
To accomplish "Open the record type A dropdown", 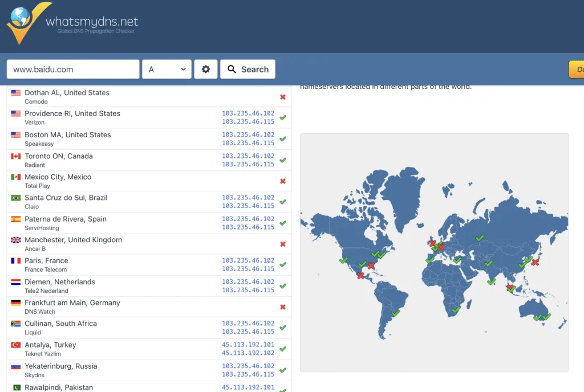I will click(167, 70).
